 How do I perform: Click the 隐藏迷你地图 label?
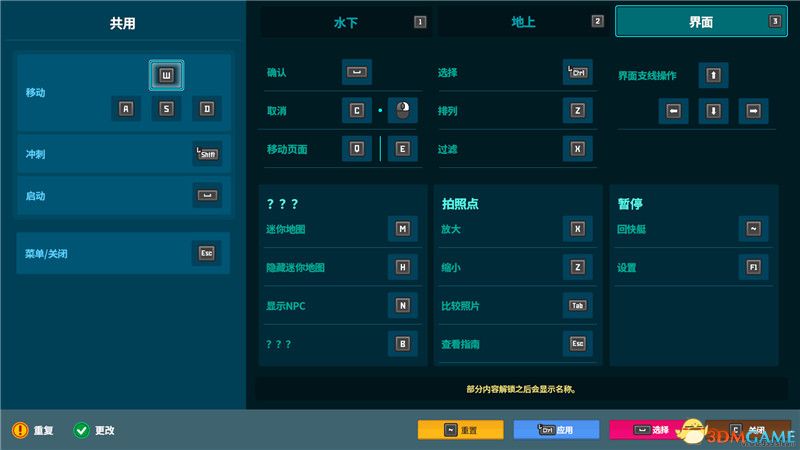click(295, 267)
